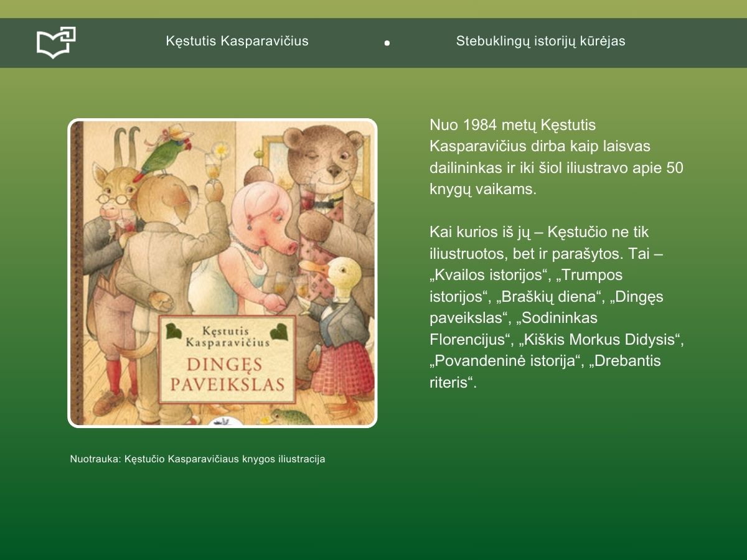Click the open book logo icon
Viewport: 747px width, 560px height.
(56, 42)
